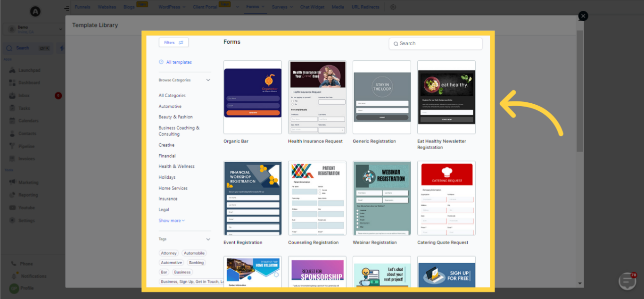
Task: Click the Calendars icon in sidebar
Action: click(x=12, y=121)
